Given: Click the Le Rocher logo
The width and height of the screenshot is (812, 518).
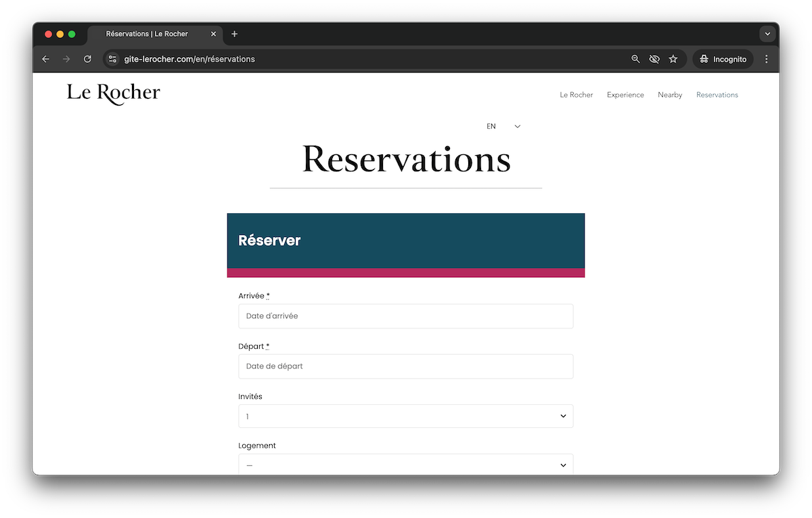Looking at the screenshot, I should 114,93.
